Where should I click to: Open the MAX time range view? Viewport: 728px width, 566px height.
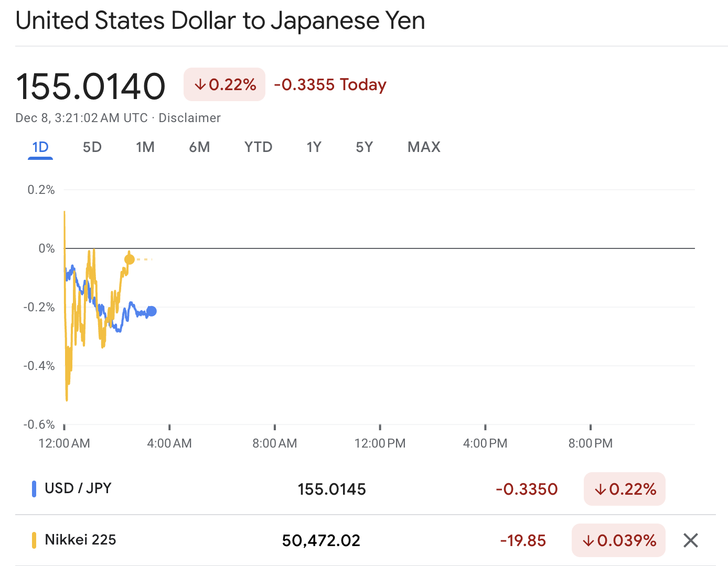click(x=423, y=147)
